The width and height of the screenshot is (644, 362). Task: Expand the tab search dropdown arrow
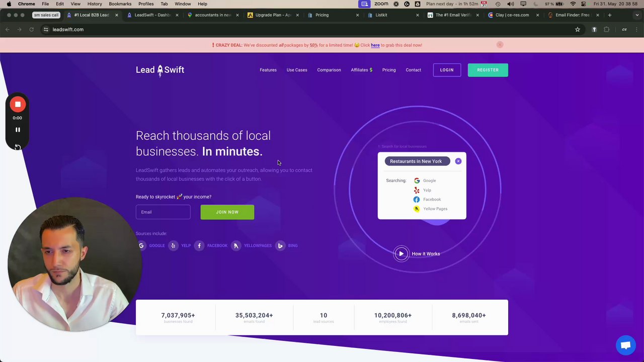point(636,15)
